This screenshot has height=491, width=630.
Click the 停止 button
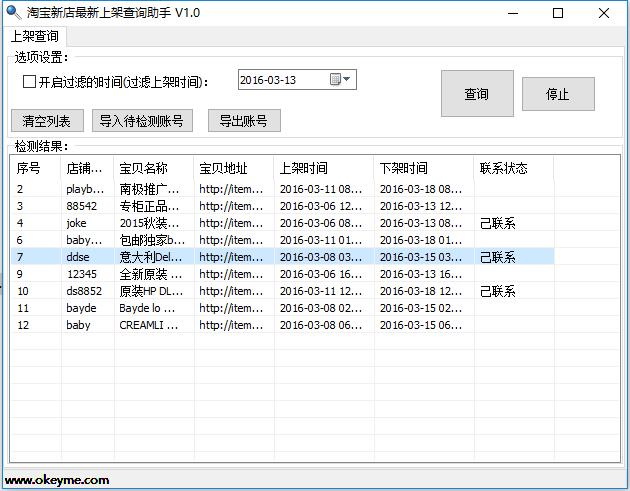pyautogui.click(x=558, y=94)
